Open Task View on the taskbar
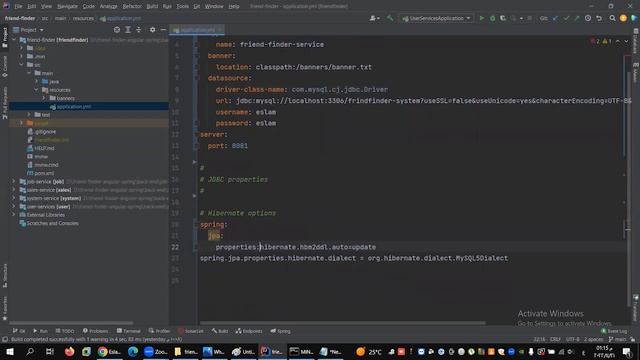 [x=50, y=351]
